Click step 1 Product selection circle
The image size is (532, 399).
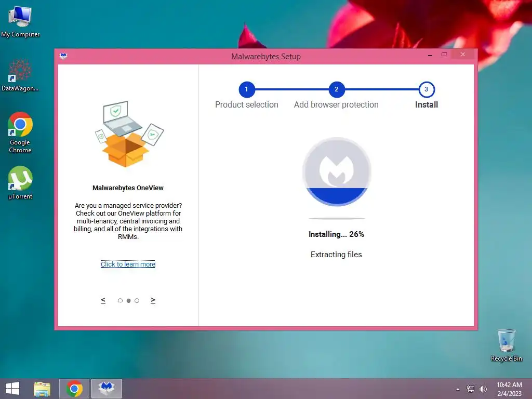coord(247,89)
